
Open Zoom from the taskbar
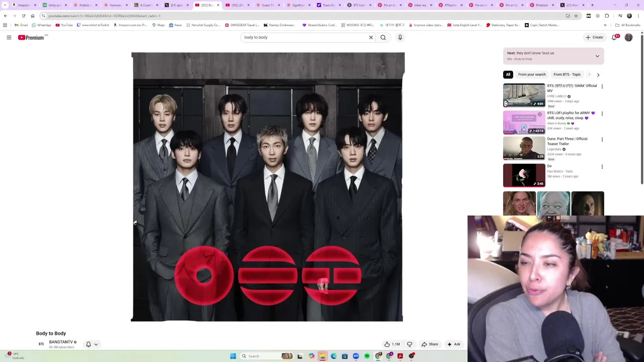point(356,356)
